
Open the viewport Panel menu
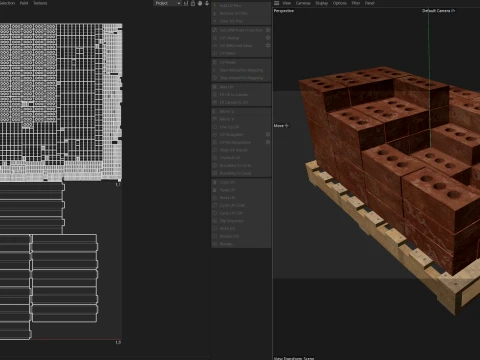(x=369, y=3)
